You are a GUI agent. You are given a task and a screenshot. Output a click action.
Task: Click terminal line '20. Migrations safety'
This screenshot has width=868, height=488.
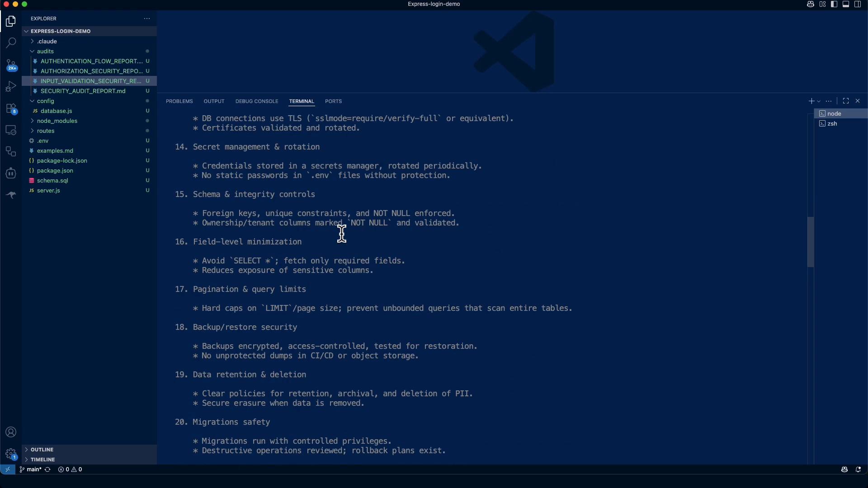[222, 422]
